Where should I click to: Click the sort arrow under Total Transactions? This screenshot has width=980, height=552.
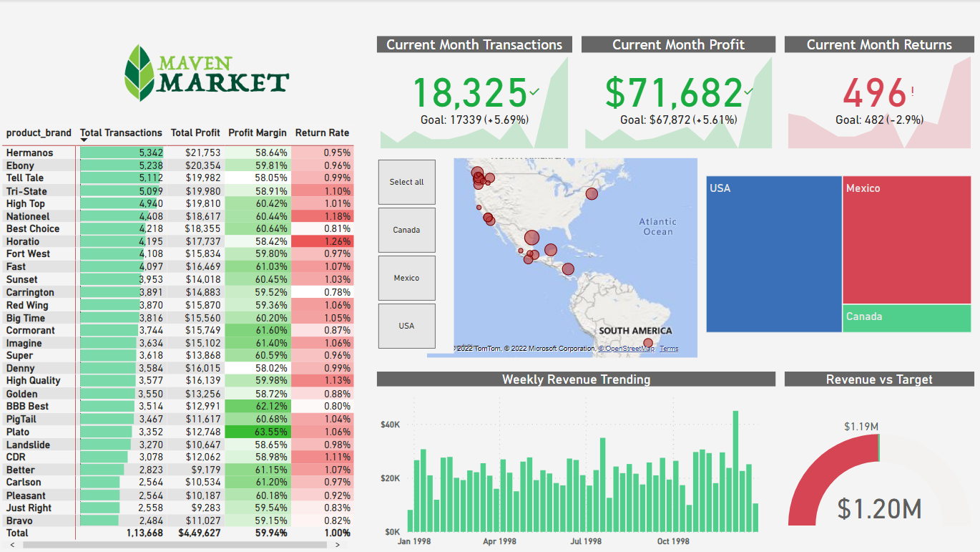pos(84,140)
